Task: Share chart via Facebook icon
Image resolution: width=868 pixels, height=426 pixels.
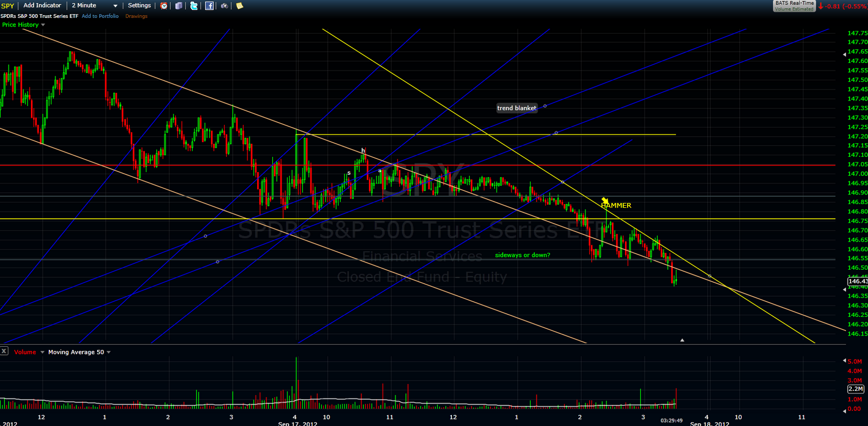Action: click(209, 6)
